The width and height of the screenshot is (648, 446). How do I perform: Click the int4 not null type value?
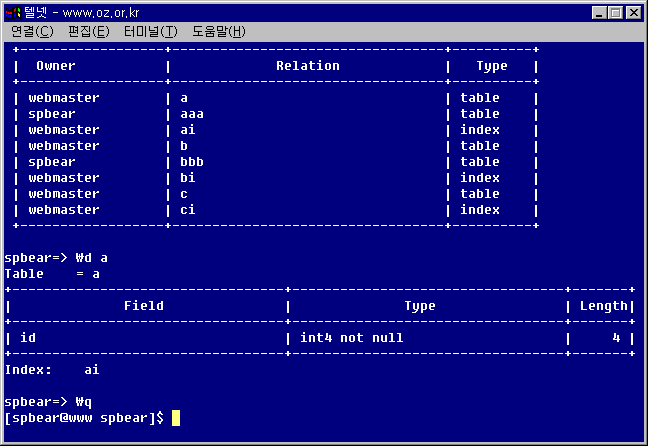tap(352, 338)
